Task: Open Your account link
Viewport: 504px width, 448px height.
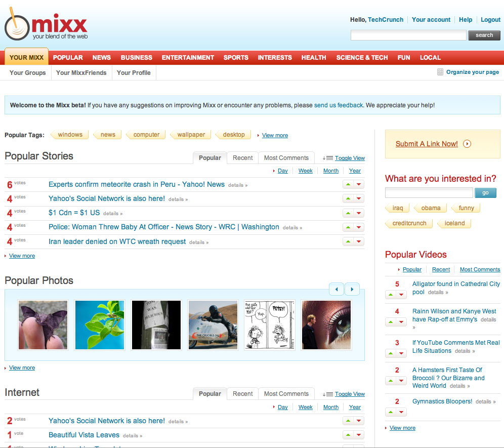Action: coord(431,20)
